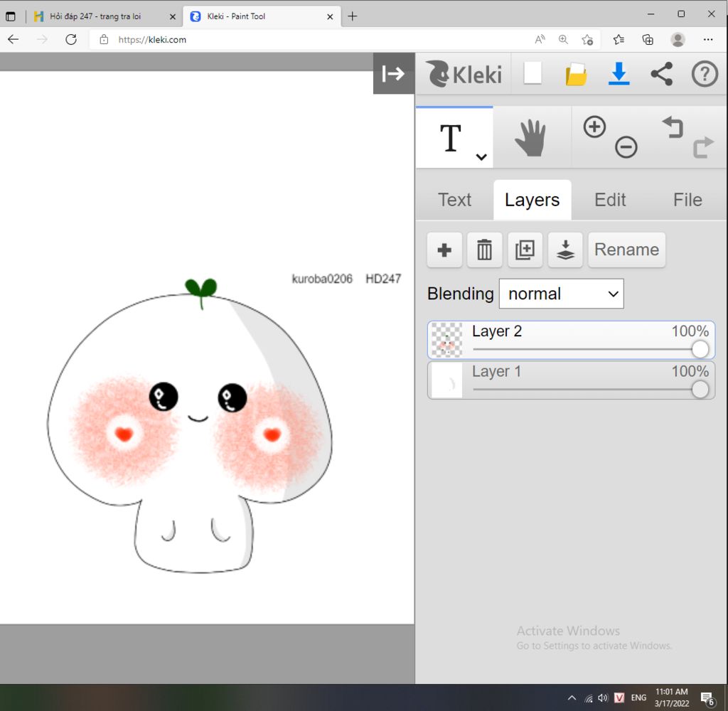Share the drawing
The width and height of the screenshot is (728, 711).
click(662, 74)
